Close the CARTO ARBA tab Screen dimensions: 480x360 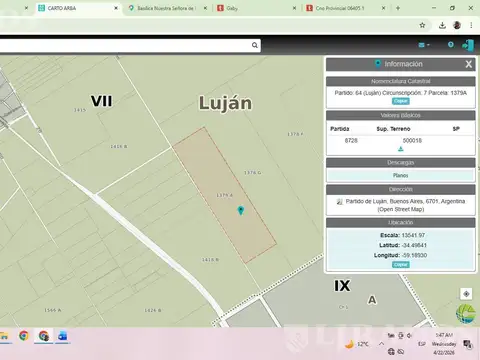point(116,8)
